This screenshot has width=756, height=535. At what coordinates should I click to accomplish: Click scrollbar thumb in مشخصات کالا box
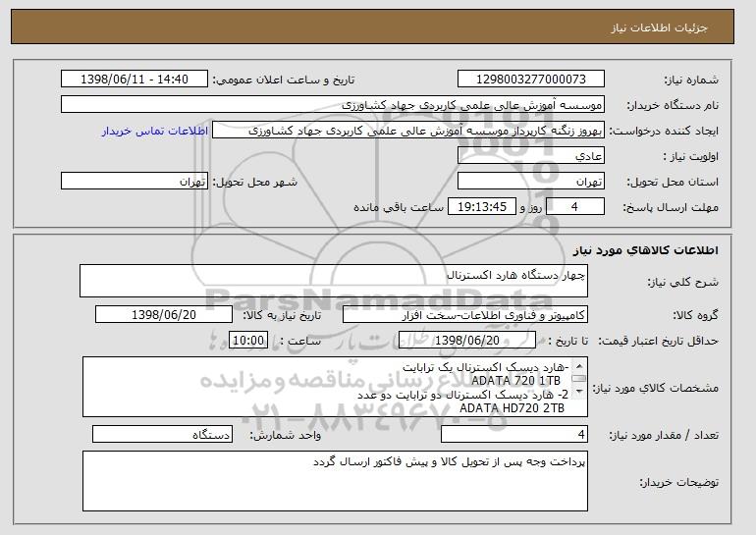(579, 379)
